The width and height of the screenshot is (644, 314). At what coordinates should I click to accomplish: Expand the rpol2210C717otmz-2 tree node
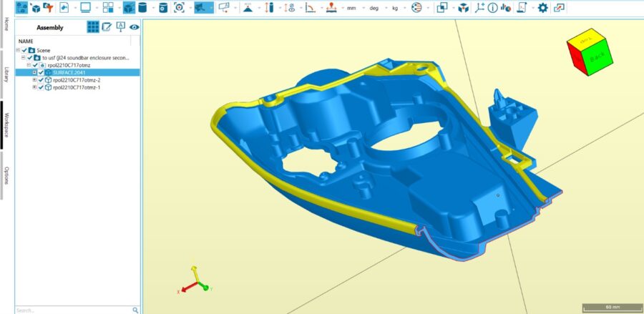(x=34, y=80)
